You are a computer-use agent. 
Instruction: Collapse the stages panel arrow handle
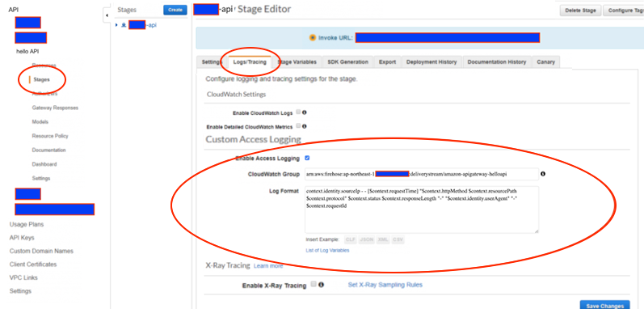(x=107, y=15)
